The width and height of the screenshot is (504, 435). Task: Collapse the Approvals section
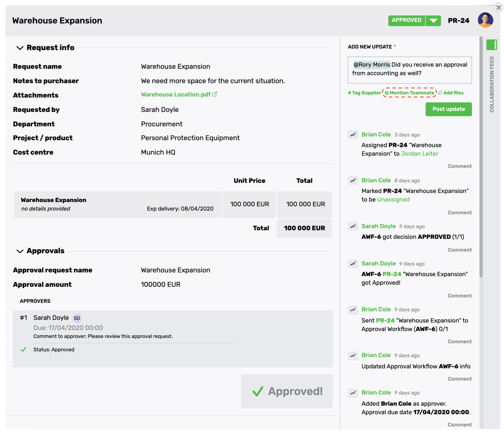click(x=20, y=251)
